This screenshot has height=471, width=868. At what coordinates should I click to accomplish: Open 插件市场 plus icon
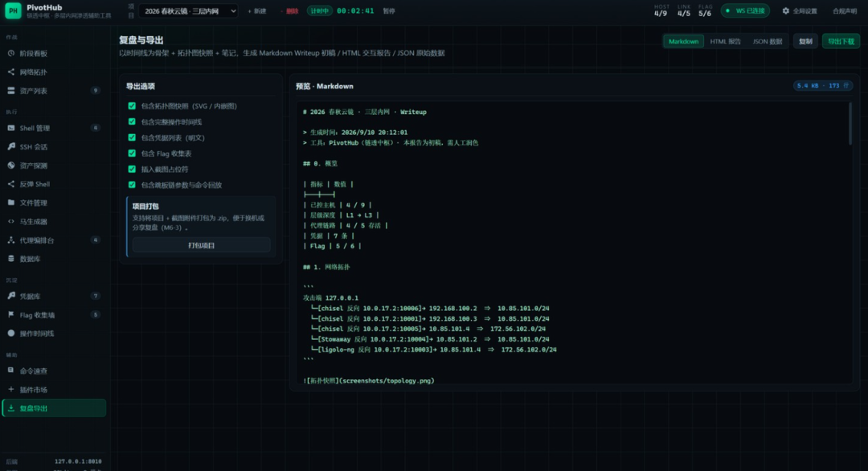(11, 390)
